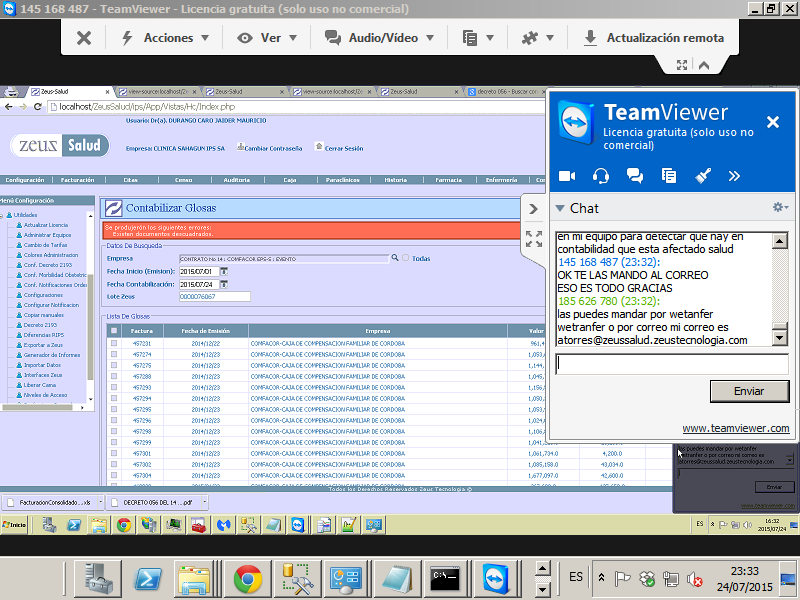Check the box for factura 457288
The height and width of the screenshot is (600, 800).
point(114,377)
